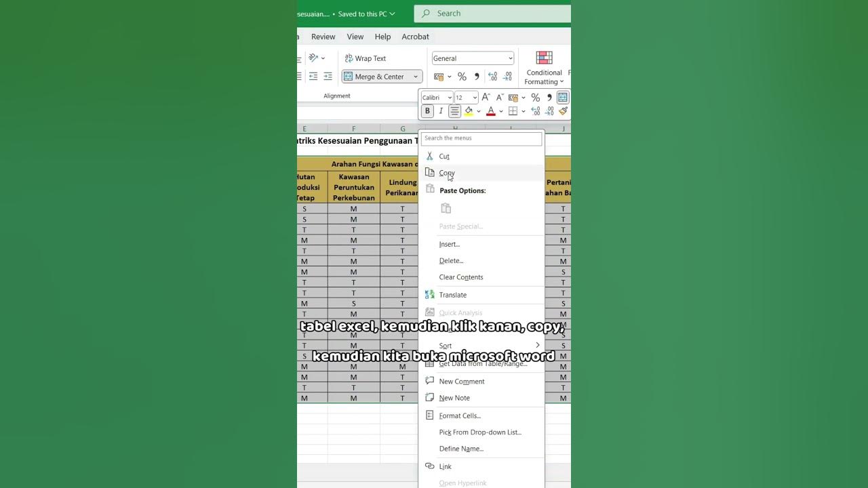
Task: Click the Orientation text-angle icon
Action: pyautogui.click(x=313, y=58)
